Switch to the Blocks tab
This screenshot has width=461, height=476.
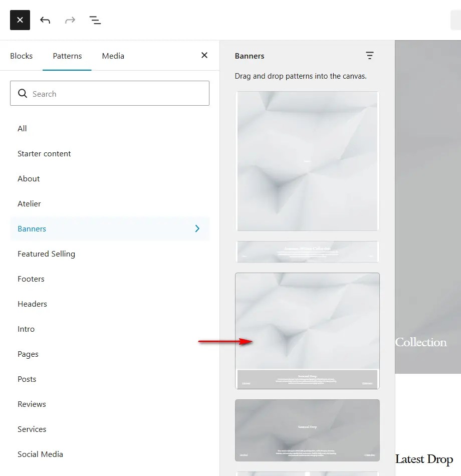(x=21, y=56)
